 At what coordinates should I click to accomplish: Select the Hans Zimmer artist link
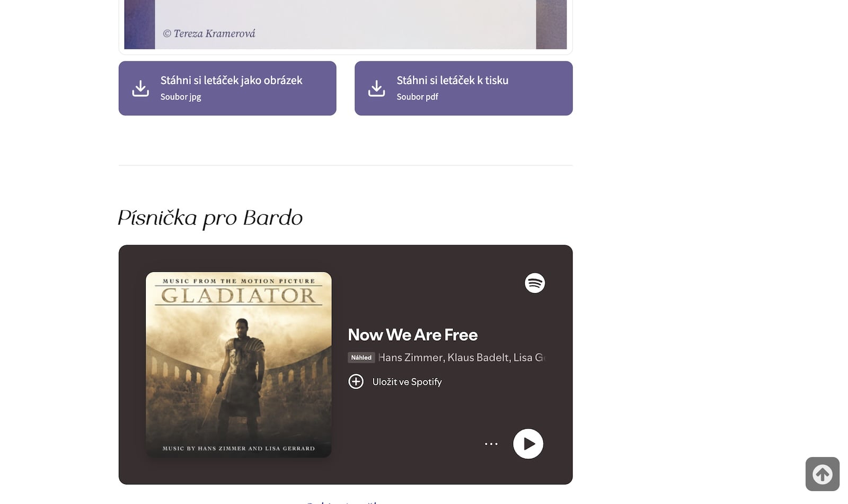410,358
